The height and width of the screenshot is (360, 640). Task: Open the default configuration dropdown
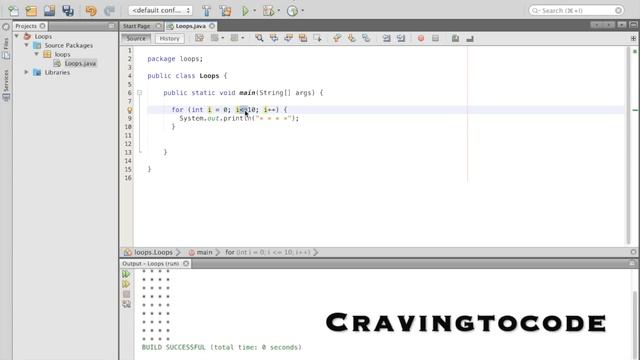tap(160, 10)
